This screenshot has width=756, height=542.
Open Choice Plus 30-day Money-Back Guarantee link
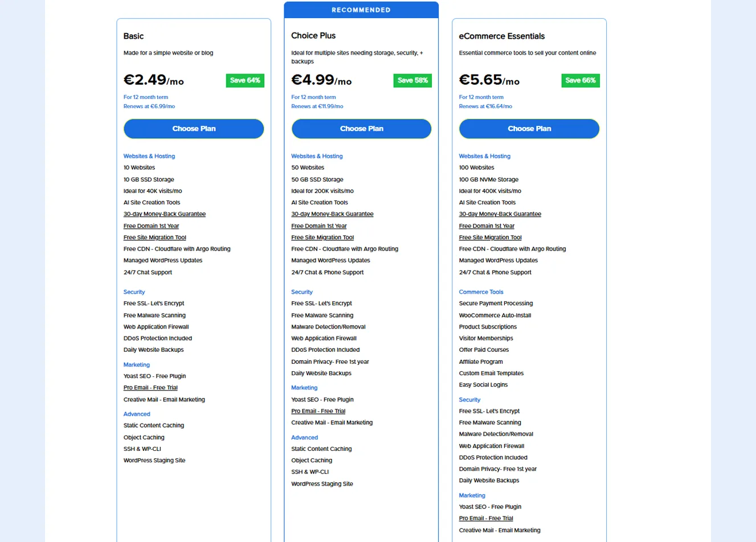coord(332,214)
